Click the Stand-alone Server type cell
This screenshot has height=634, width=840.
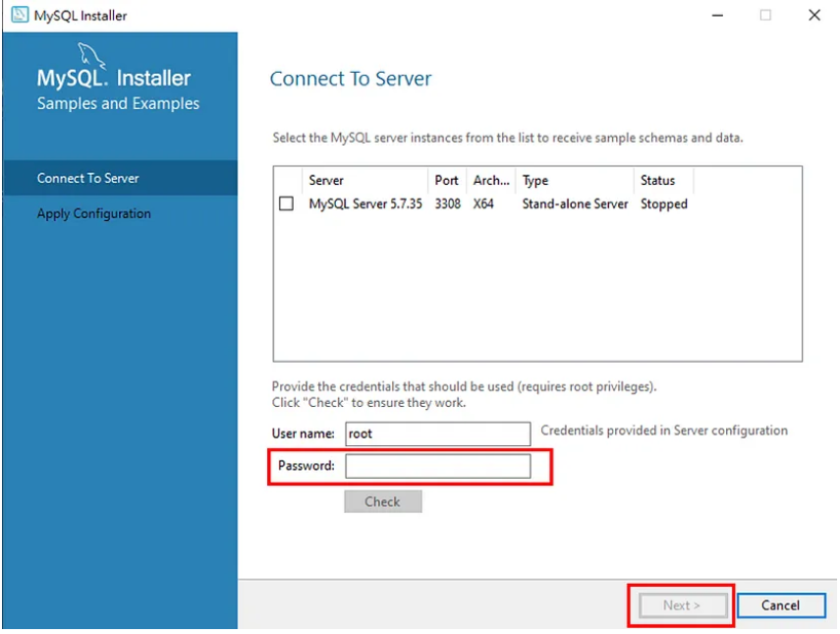pyautogui.click(x=575, y=203)
